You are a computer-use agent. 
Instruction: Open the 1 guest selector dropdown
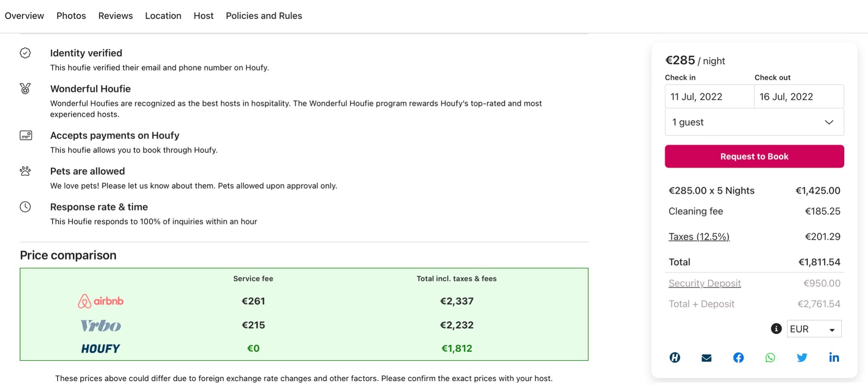click(x=754, y=122)
